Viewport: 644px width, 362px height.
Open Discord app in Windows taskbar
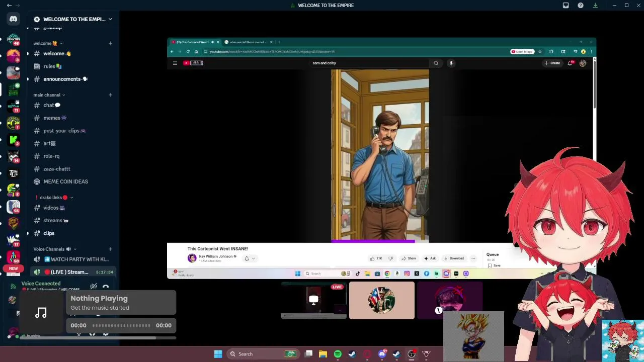382,354
